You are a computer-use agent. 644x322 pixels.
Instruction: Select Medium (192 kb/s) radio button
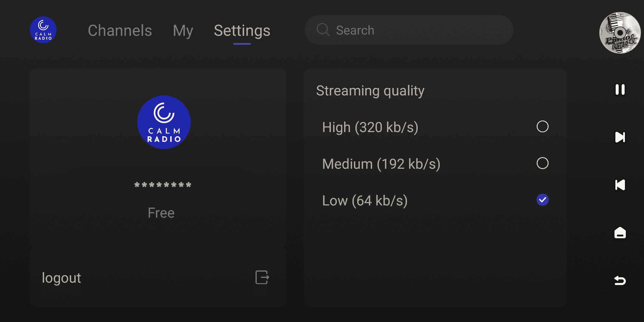pyautogui.click(x=542, y=163)
